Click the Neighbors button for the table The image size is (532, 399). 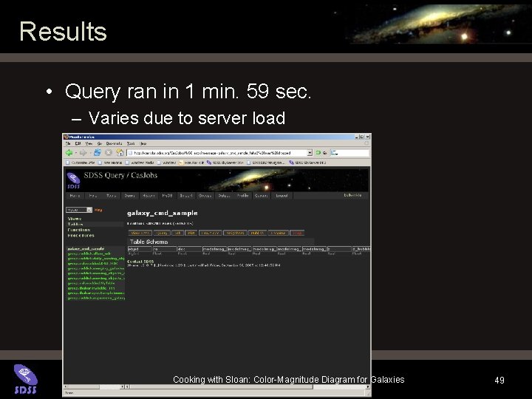click(235, 233)
